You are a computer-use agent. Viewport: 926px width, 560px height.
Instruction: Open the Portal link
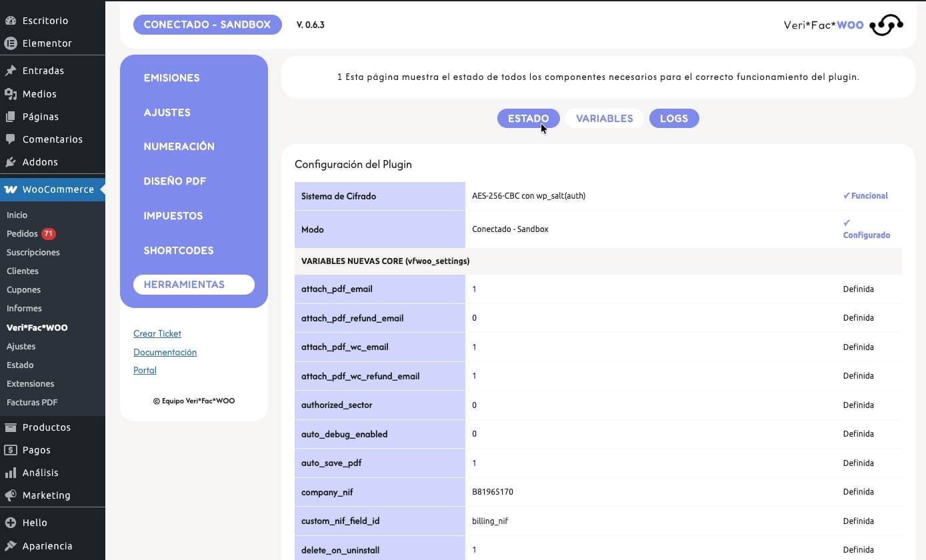[x=145, y=370]
